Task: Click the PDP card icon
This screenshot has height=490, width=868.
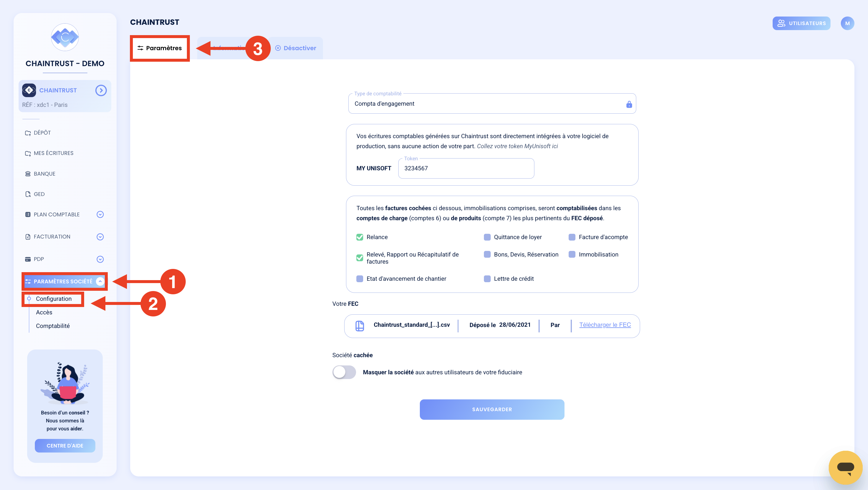Action: point(28,259)
